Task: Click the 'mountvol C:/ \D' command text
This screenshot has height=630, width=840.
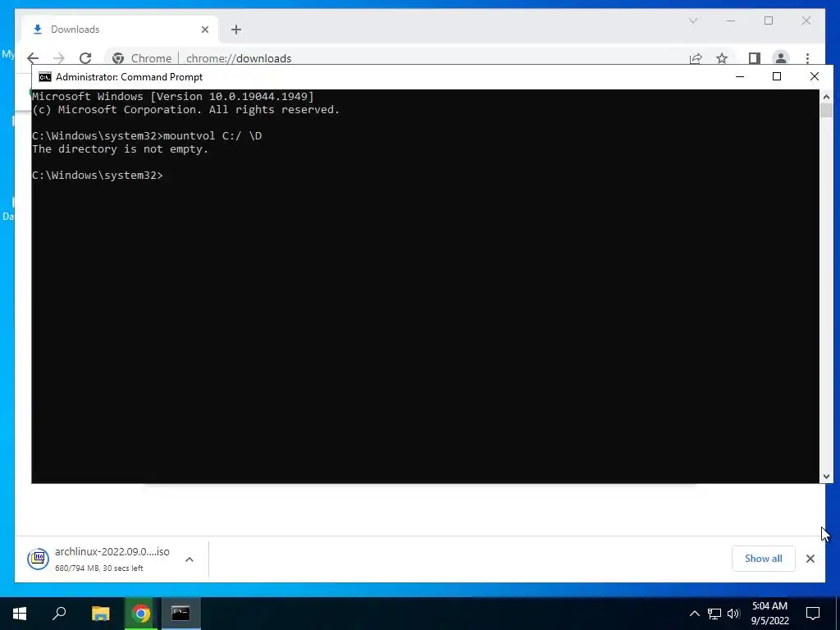Action: (x=212, y=135)
